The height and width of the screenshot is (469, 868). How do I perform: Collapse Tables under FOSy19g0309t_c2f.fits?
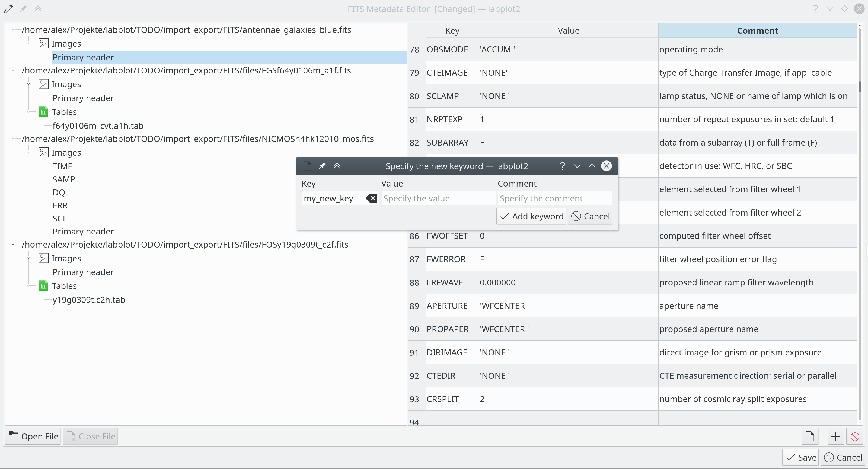pos(29,285)
